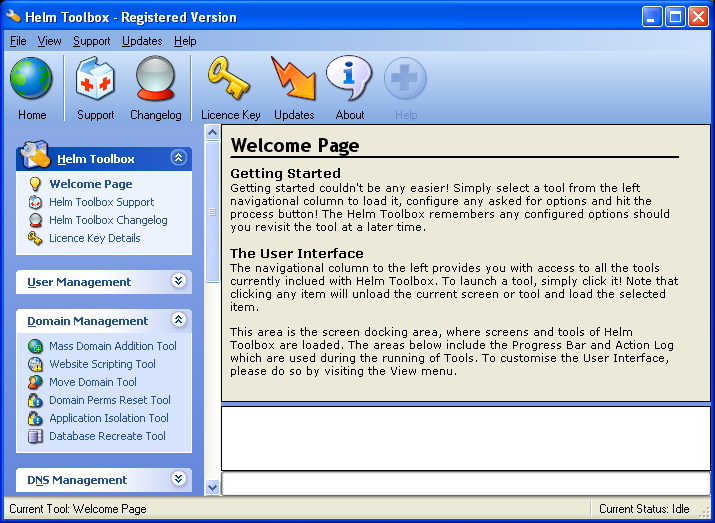Launch the Domain Perms Reset Tool
The image size is (715, 523).
[109, 400]
